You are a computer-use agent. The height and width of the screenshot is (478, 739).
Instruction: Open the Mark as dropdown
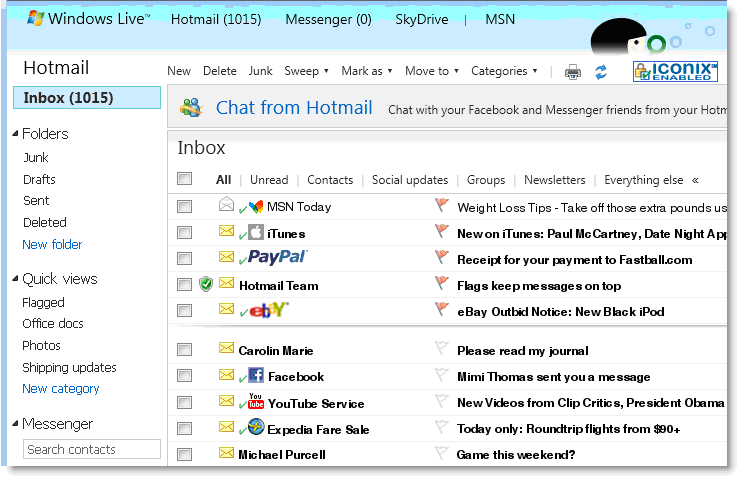tap(367, 71)
